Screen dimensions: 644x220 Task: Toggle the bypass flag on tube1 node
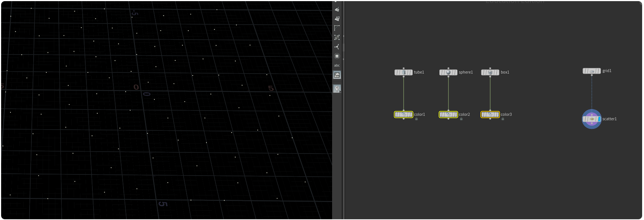point(396,72)
